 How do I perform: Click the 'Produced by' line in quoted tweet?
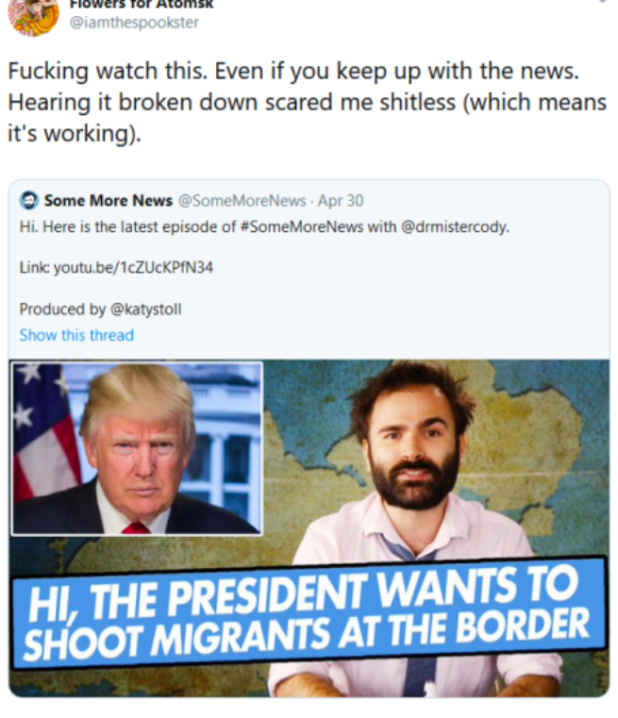click(100, 310)
